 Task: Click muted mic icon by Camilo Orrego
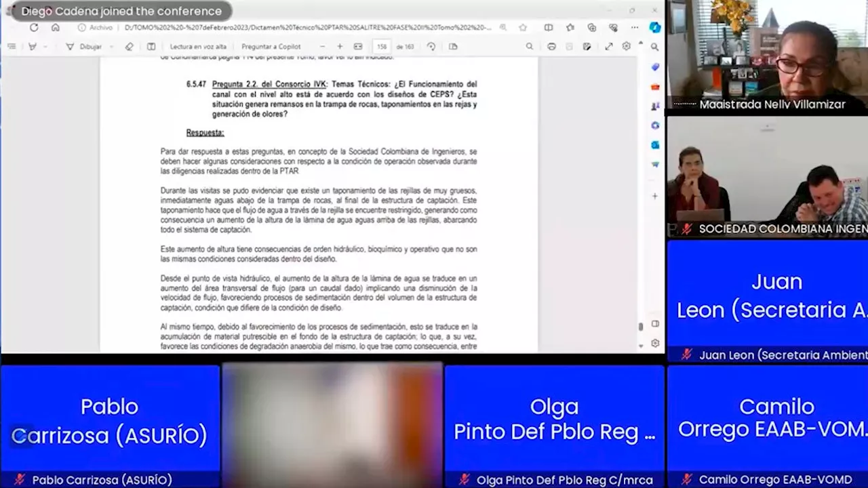click(686, 480)
